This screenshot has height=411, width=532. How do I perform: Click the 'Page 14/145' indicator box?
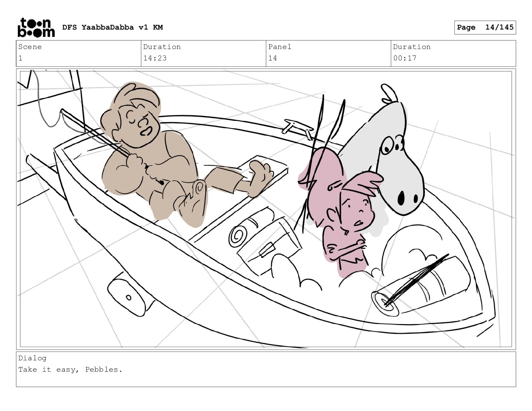485,28
